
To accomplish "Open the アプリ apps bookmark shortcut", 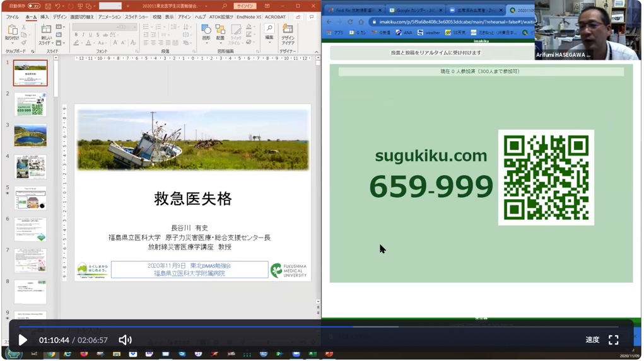I will click(x=335, y=32).
